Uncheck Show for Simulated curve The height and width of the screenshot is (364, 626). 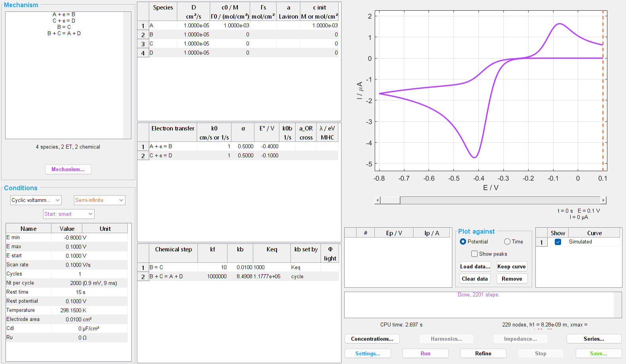pyautogui.click(x=558, y=242)
